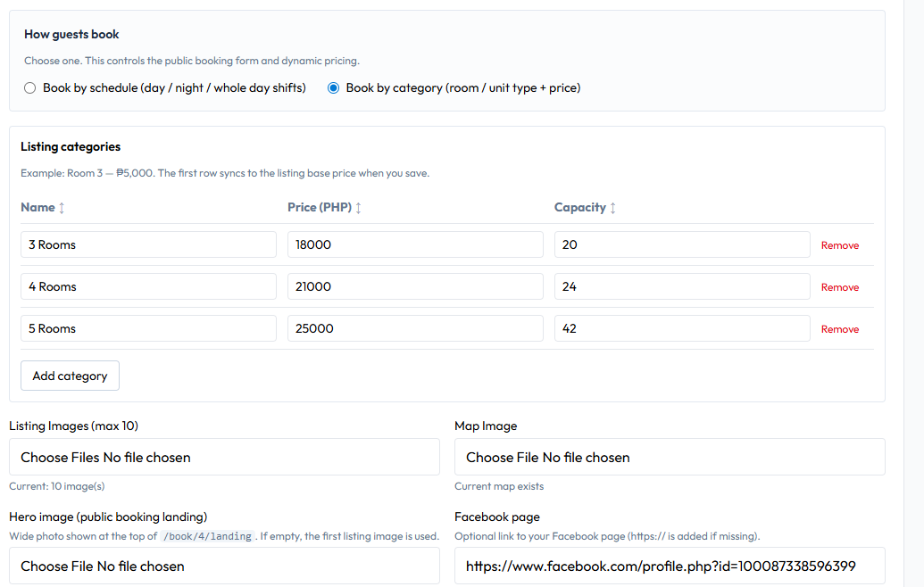Edit the capacity field showing 42
Screen dimensions: 924x587
[682, 328]
